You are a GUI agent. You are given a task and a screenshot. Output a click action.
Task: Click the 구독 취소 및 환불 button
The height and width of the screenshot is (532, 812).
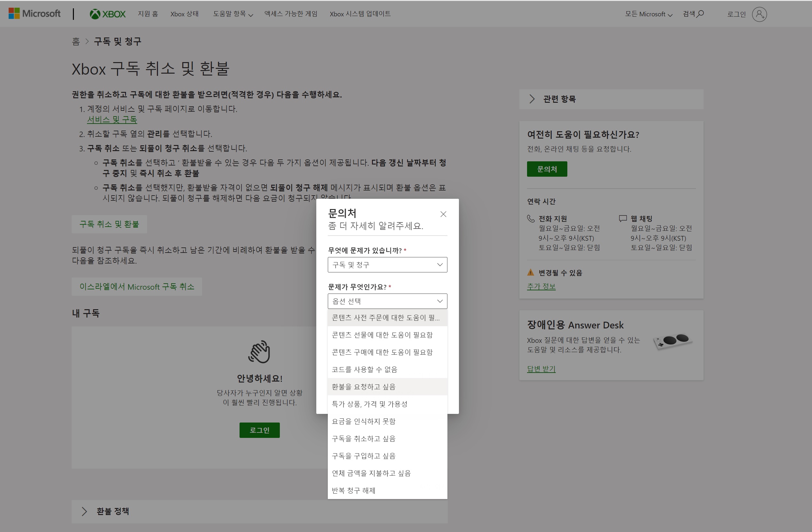(109, 224)
